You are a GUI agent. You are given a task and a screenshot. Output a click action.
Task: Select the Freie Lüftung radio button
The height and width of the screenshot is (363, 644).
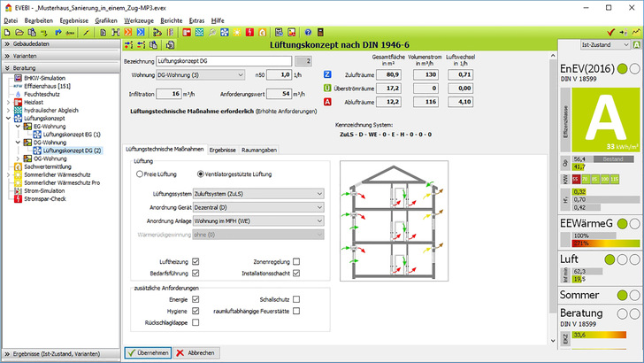click(x=140, y=174)
